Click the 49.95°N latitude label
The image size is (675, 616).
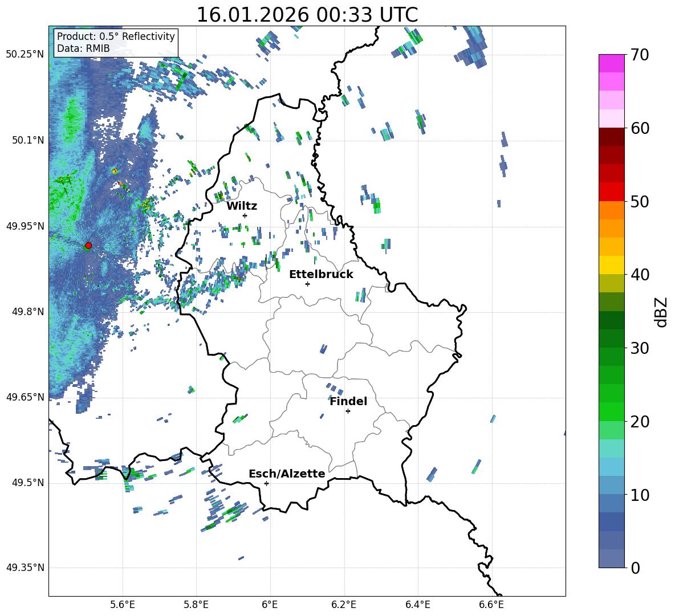[x=25, y=226]
